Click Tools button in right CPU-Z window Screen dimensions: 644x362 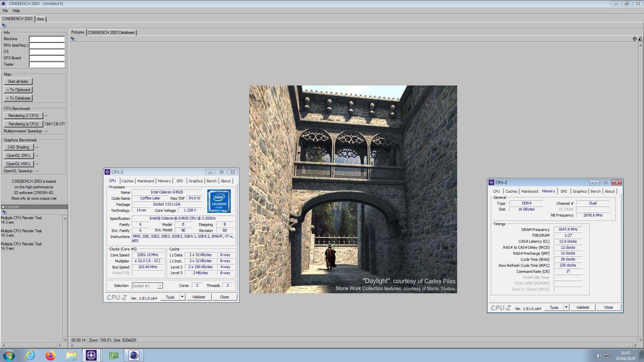(x=554, y=308)
